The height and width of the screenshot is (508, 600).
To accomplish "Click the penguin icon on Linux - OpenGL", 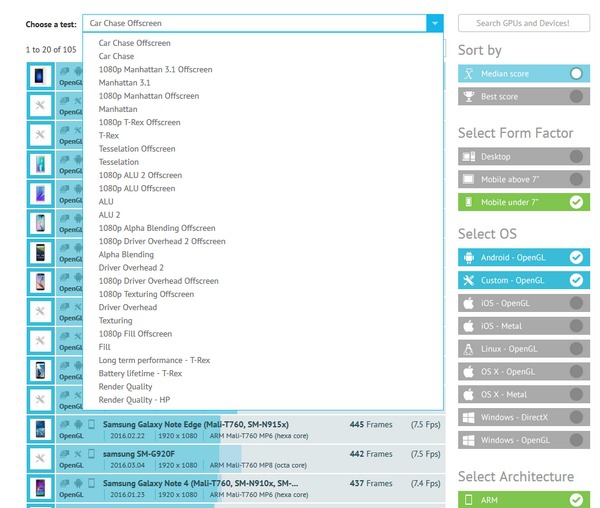I will coord(469,349).
